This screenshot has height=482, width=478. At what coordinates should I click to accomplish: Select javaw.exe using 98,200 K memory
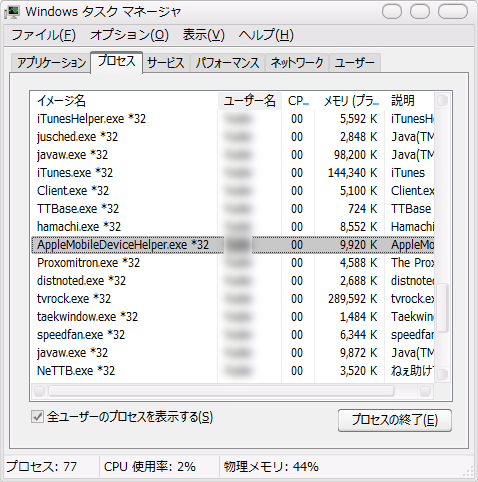pos(232,155)
